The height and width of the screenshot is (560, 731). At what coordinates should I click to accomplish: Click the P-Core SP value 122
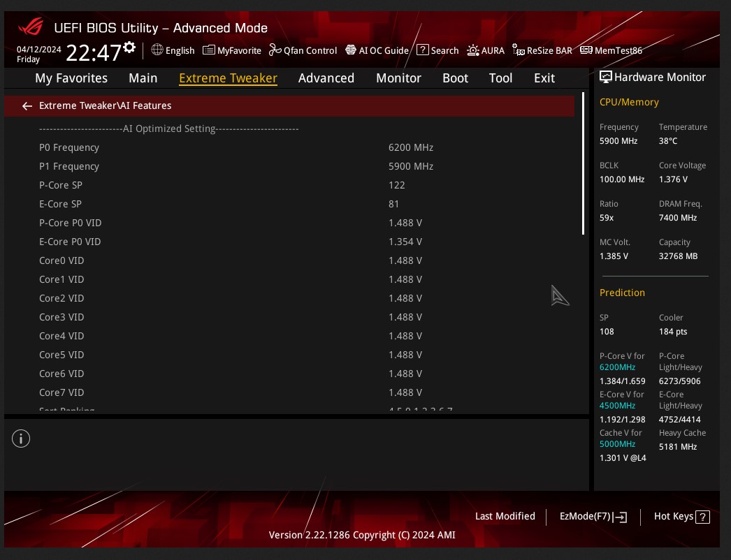pos(397,185)
